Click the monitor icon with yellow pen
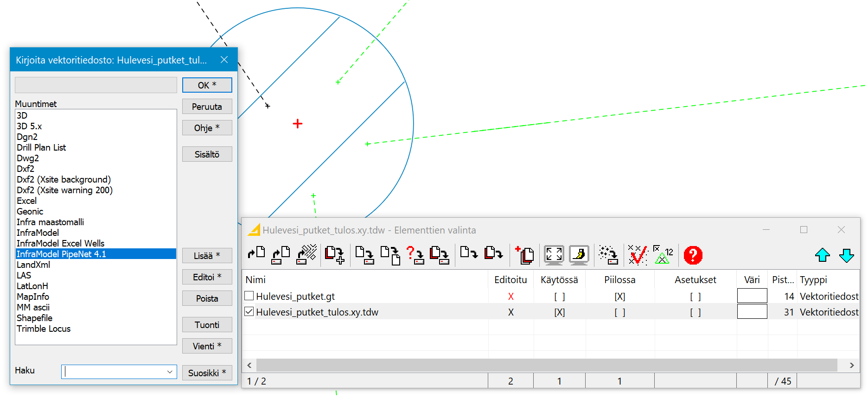This screenshot has height=398, width=868. (x=579, y=255)
